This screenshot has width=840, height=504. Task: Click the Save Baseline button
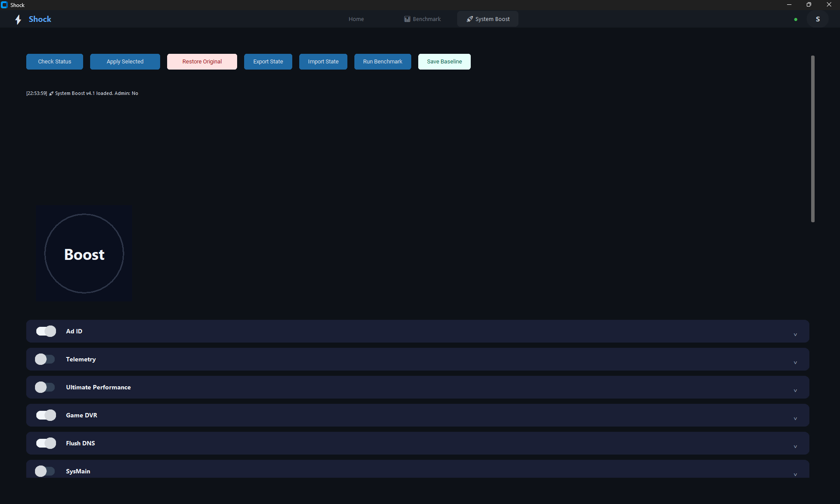[444, 62]
